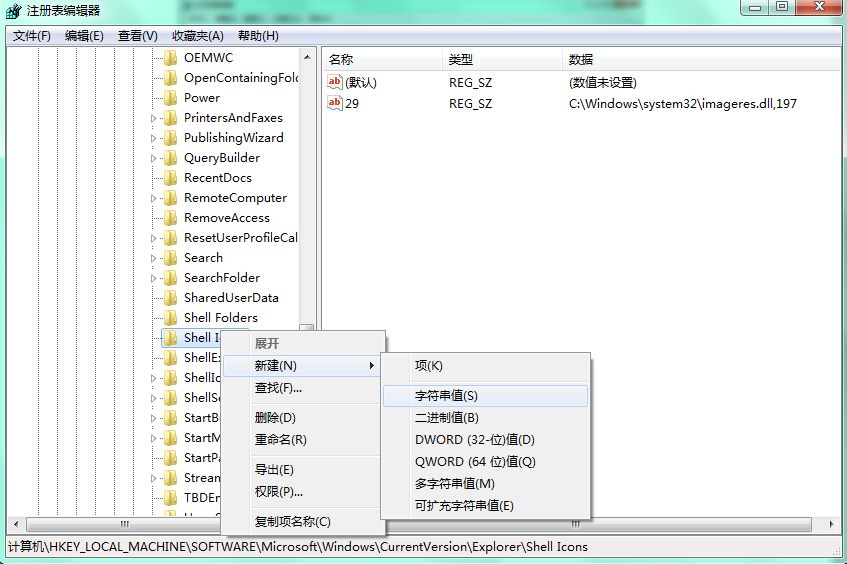Image resolution: width=847 pixels, height=564 pixels.
Task: Click the 数据 column header
Action: coord(701,59)
